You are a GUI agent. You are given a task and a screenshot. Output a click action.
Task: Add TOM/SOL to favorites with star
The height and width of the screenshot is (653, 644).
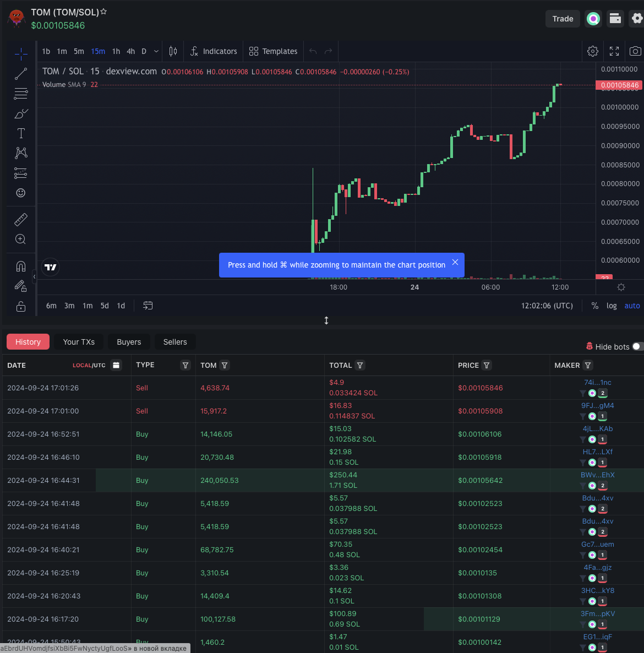103,12
